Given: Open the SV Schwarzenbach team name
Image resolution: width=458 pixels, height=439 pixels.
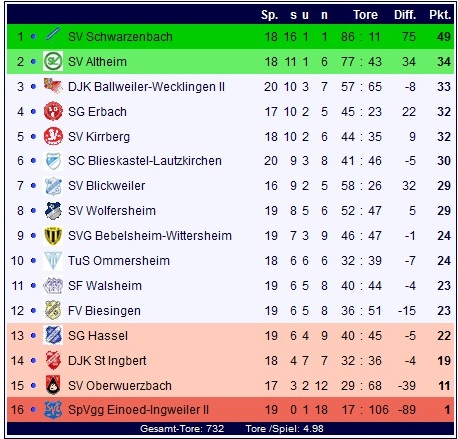Looking at the screenshot, I should [120, 37].
